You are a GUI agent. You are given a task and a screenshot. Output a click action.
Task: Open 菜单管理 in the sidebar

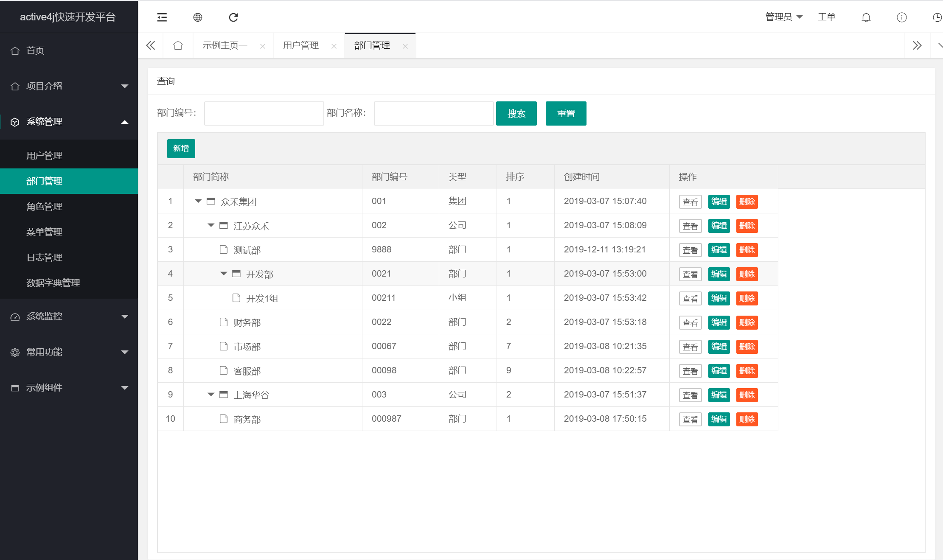point(69,232)
